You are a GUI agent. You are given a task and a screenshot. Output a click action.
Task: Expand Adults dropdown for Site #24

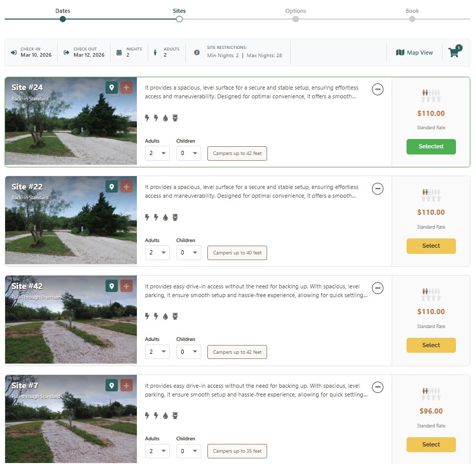click(x=157, y=153)
